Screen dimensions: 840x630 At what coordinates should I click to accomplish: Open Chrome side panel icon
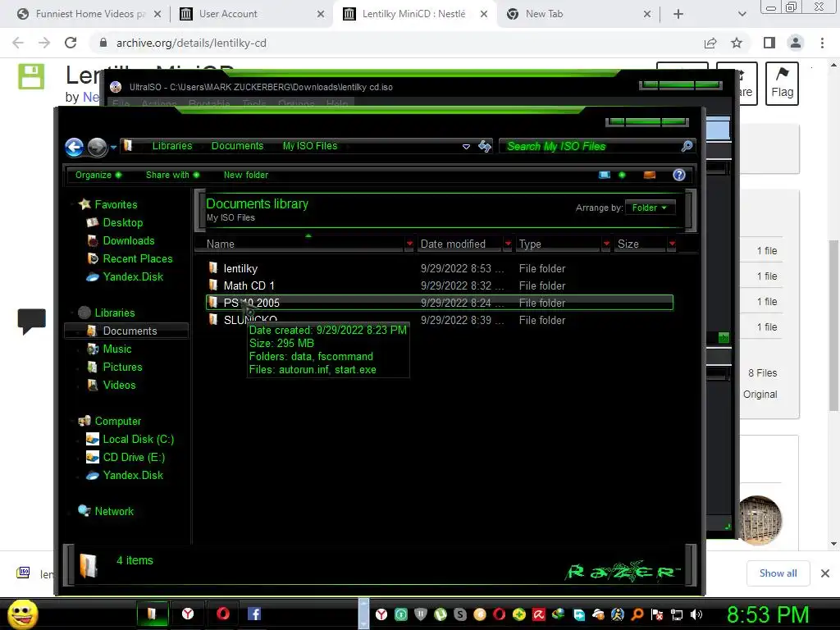click(769, 43)
